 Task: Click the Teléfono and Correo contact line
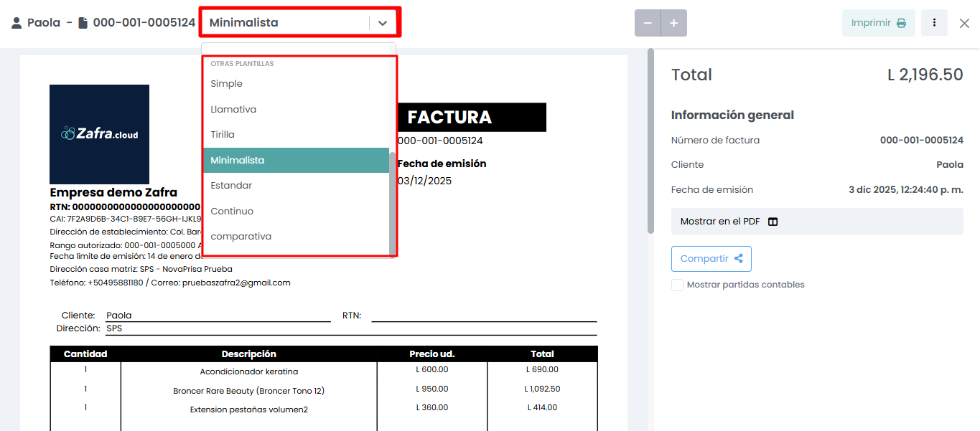pos(170,283)
